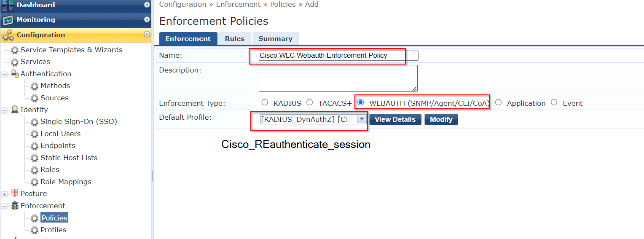
Task: Choose the Application enforcement type
Action: coord(499,102)
